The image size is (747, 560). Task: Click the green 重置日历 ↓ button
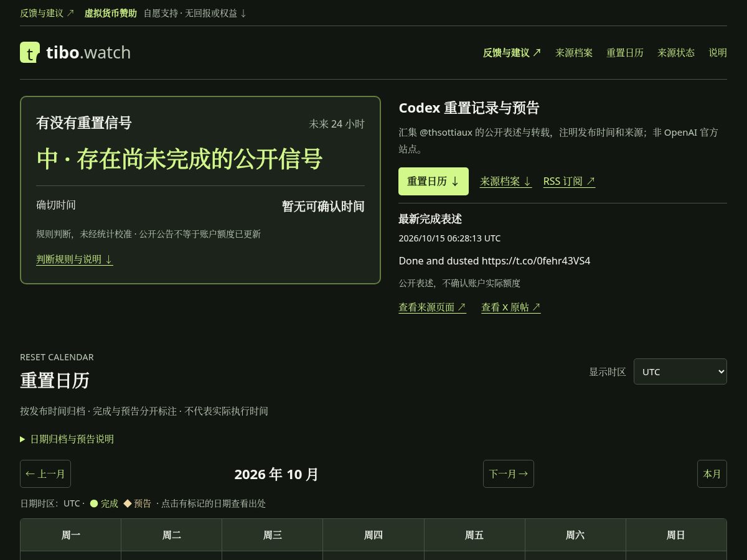pyautogui.click(x=433, y=181)
